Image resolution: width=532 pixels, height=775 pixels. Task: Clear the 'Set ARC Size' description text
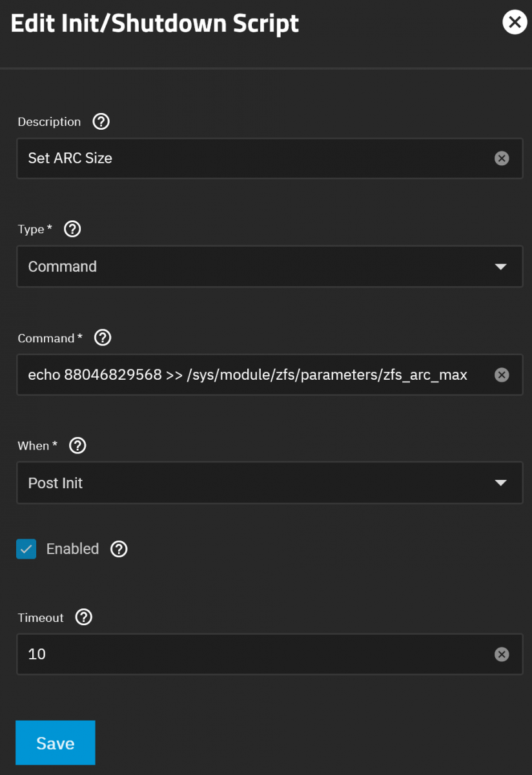(502, 158)
